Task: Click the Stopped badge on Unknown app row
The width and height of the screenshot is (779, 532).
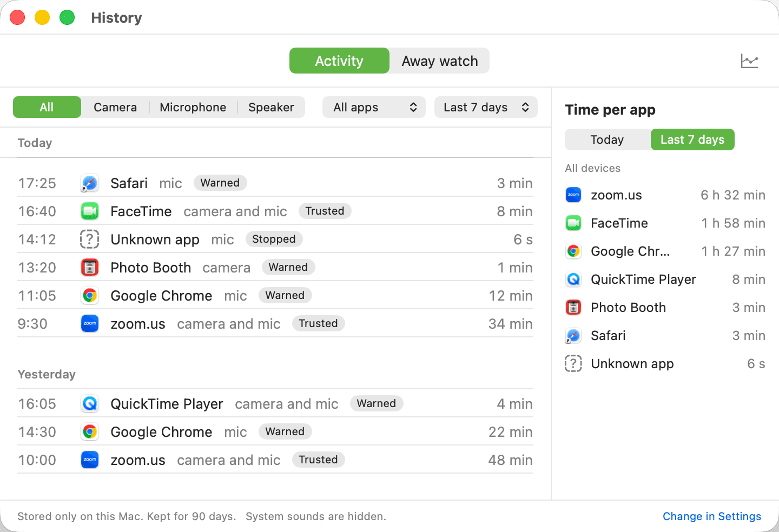Action: pos(274,239)
